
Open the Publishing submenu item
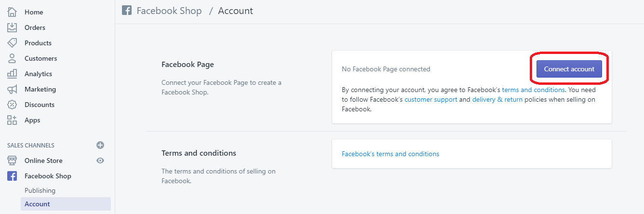[40, 190]
